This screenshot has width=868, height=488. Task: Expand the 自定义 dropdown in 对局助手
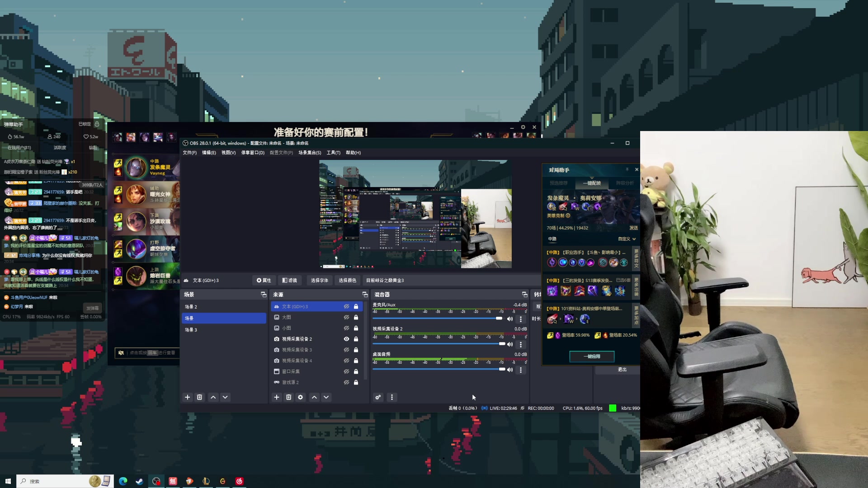click(627, 239)
